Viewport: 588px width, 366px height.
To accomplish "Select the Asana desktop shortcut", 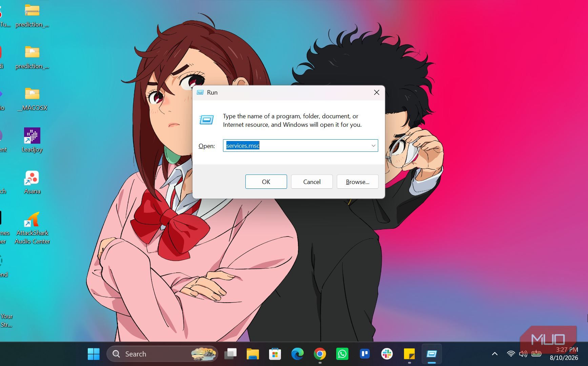I will [x=32, y=182].
